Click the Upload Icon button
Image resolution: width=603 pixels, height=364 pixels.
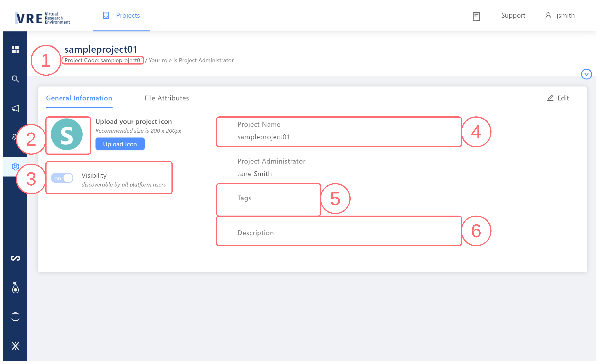(x=120, y=144)
